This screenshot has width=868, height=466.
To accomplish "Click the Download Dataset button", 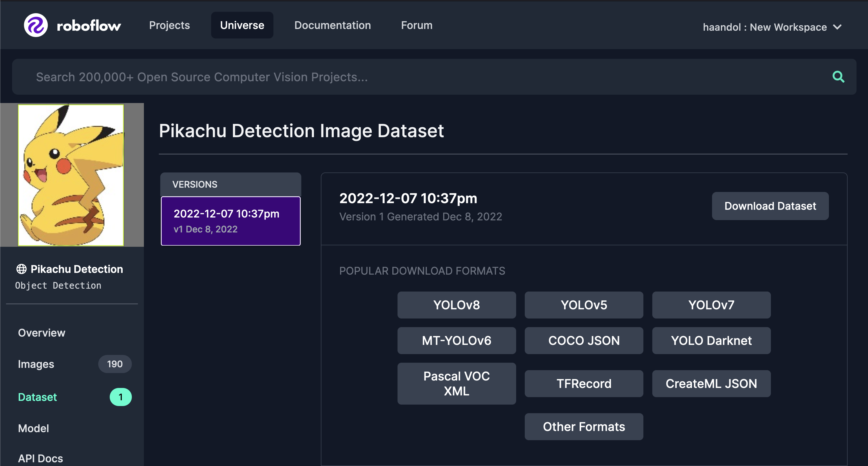I will click(770, 206).
